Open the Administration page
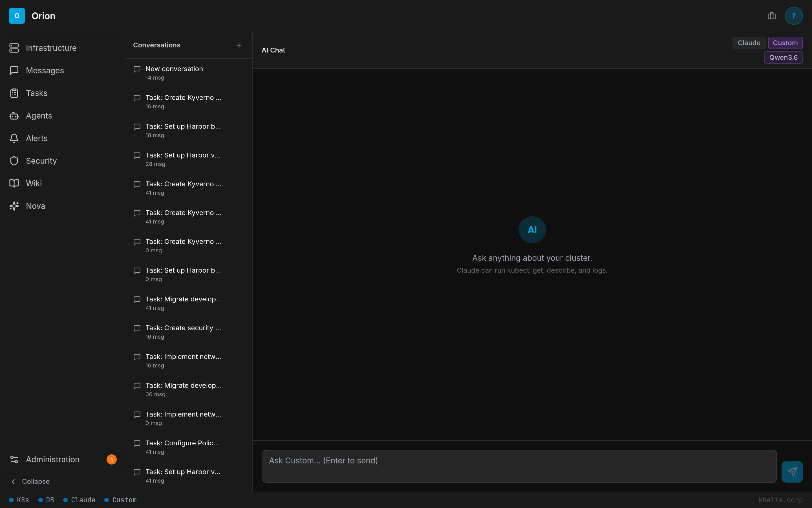812x508 pixels. point(63,459)
